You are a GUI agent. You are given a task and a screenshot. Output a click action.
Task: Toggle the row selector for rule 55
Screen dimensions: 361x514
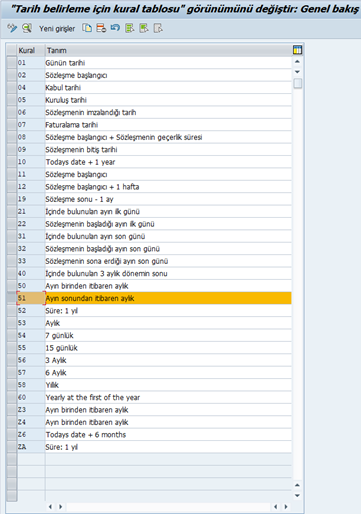click(x=12, y=348)
